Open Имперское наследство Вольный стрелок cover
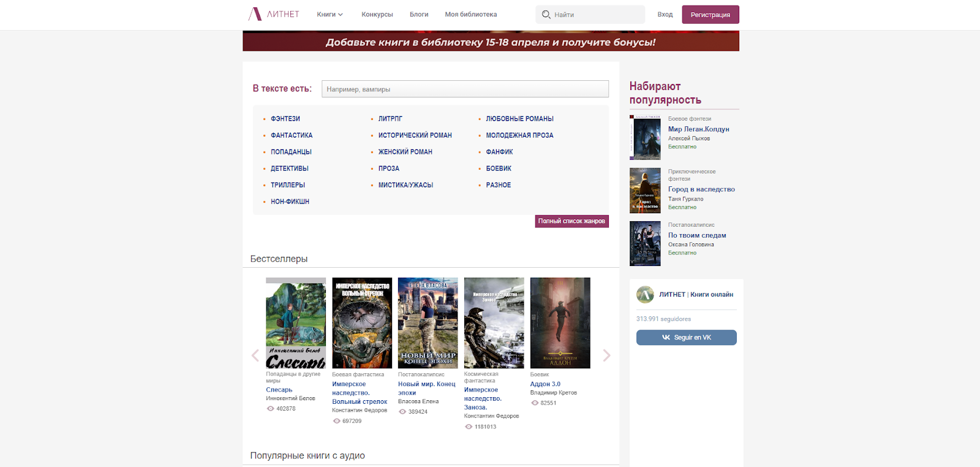 click(x=362, y=323)
